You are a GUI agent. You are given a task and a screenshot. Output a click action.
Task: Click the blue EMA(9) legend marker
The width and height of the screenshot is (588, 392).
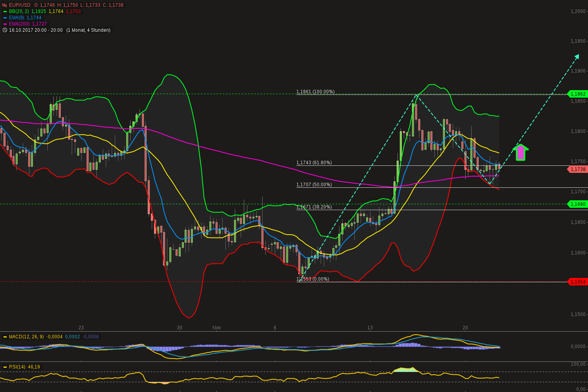click(x=5, y=18)
